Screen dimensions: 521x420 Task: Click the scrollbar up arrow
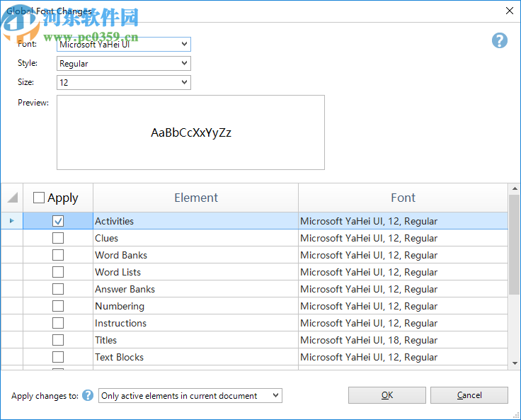515,188
